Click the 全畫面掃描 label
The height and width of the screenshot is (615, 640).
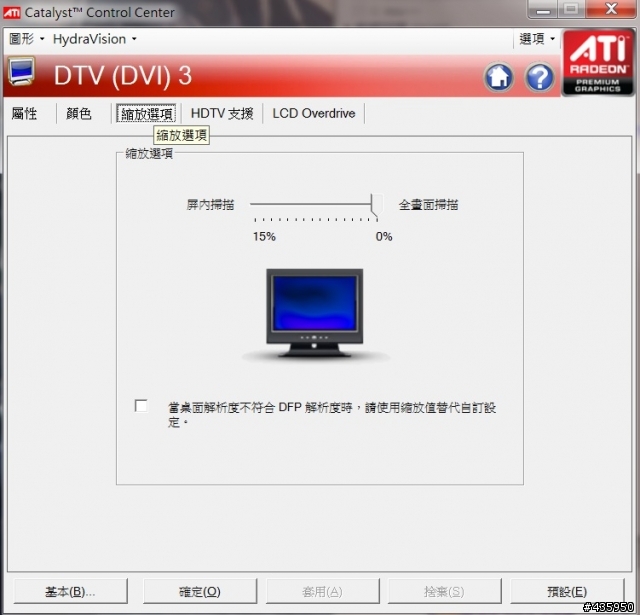tap(429, 204)
